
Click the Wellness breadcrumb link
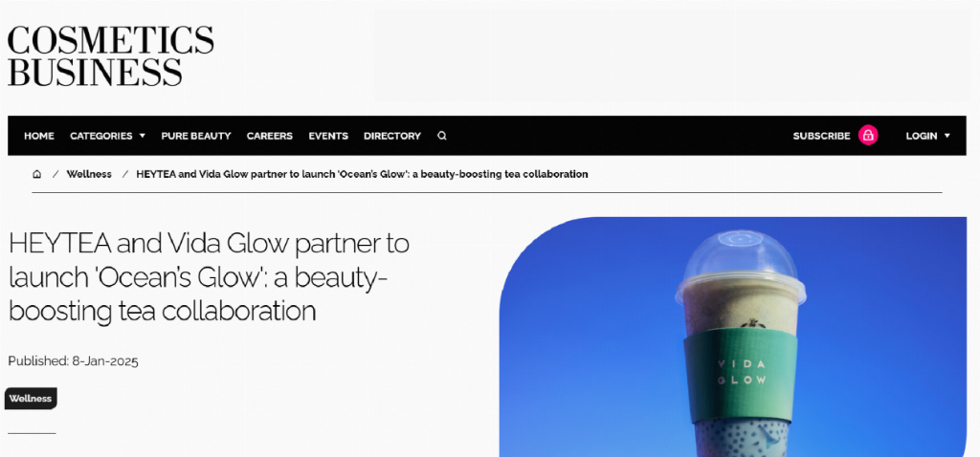(89, 174)
